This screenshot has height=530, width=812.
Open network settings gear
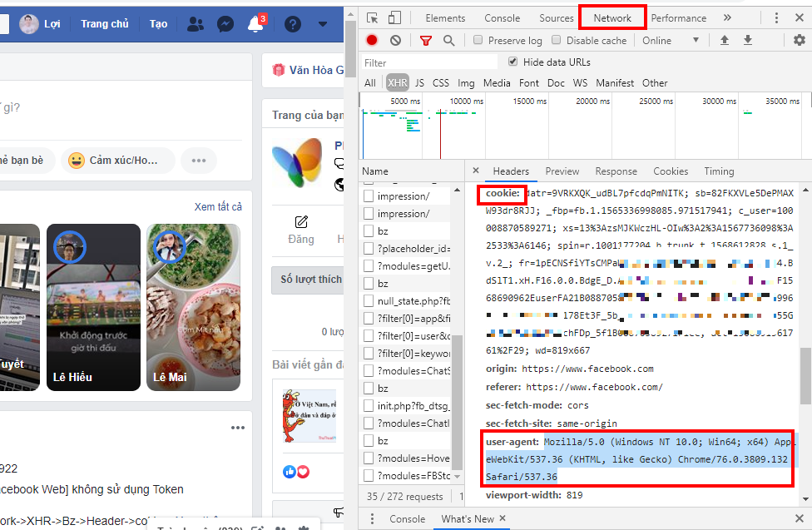coord(799,40)
